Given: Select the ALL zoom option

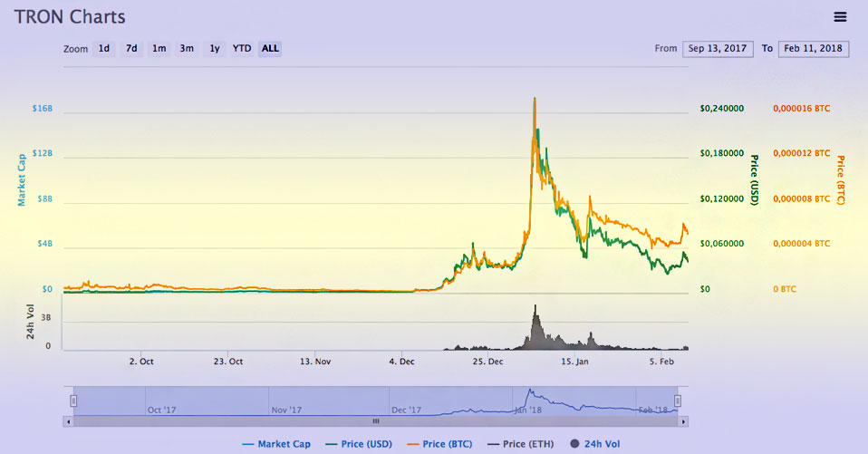Looking at the screenshot, I should tap(270, 48).
